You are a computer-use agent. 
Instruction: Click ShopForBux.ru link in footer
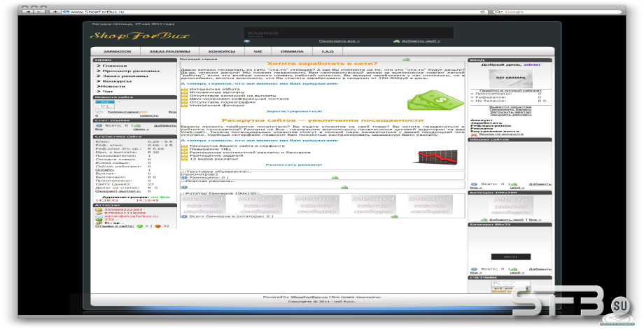tap(309, 297)
